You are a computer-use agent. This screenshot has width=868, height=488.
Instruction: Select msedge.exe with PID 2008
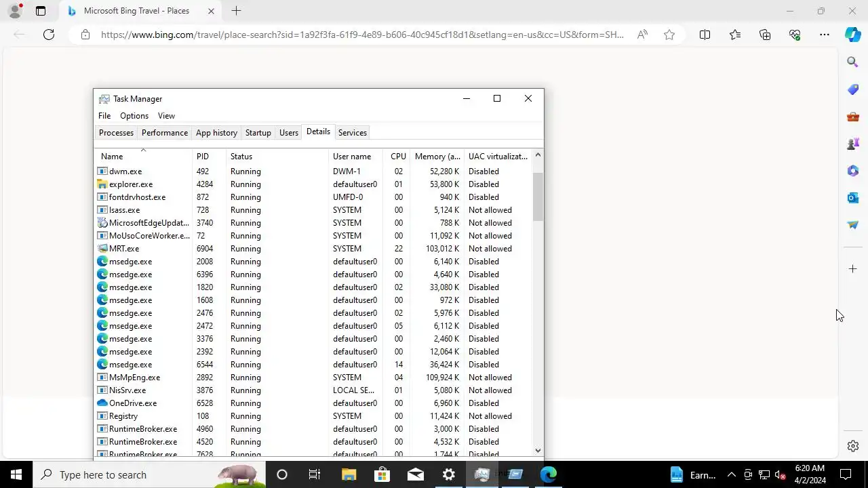tap(313, 262)
